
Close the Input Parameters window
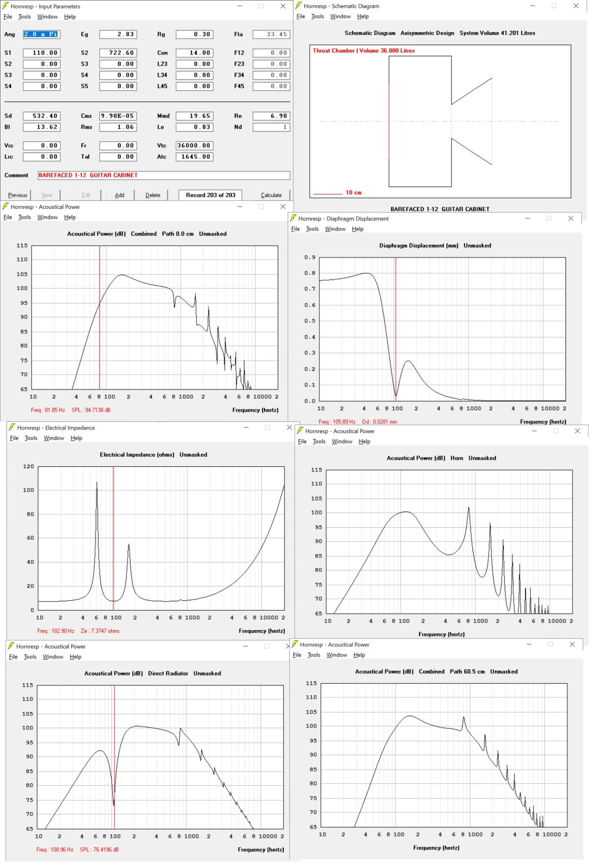283,6
